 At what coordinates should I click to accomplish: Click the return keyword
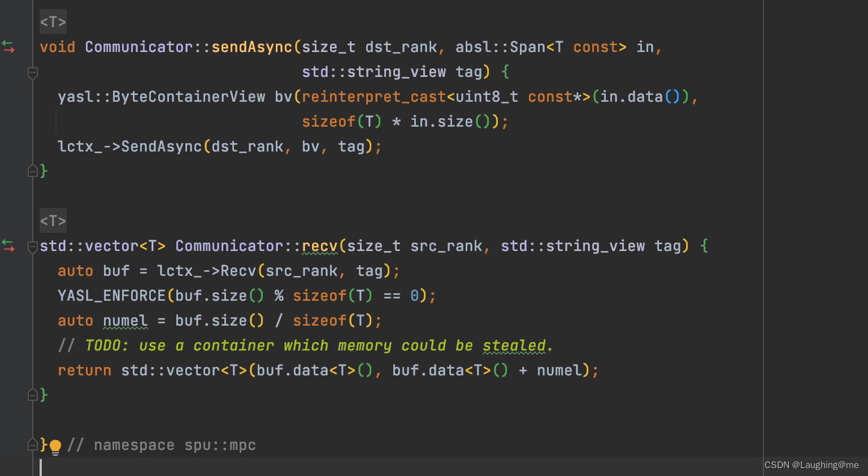pos(85,370)
